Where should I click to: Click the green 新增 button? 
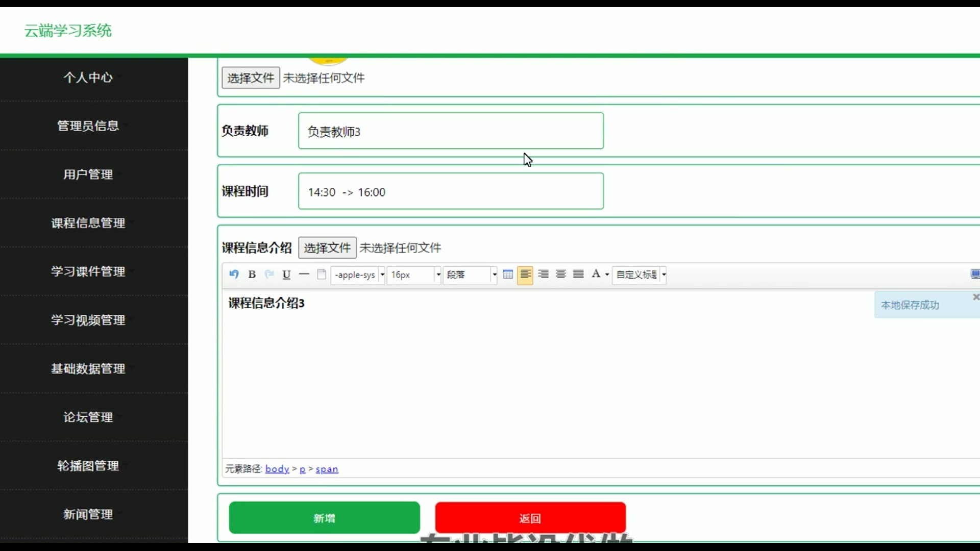pyautogui.click(x=324, y=518)
